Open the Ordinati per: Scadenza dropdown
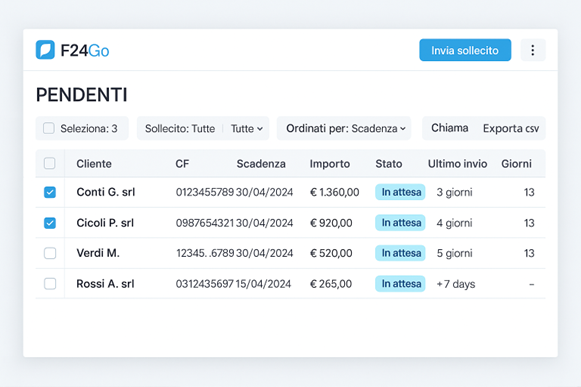581x387 pixels. pos(344,128)
